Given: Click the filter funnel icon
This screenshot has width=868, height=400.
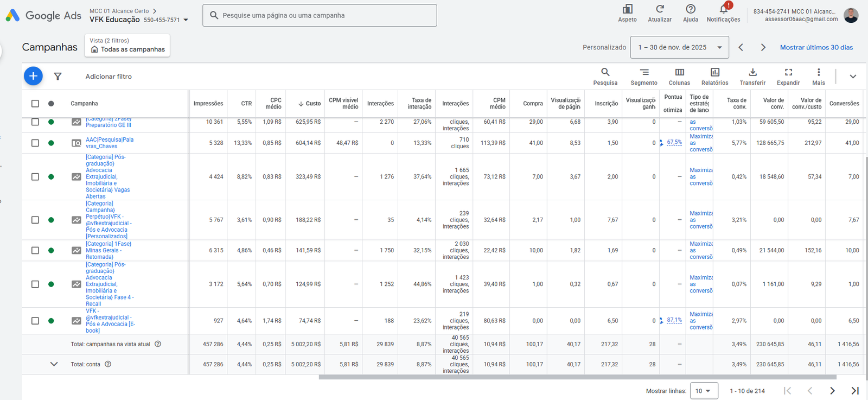Looking at the screenshot, I should pyautogui.click(x=58, y=77).
